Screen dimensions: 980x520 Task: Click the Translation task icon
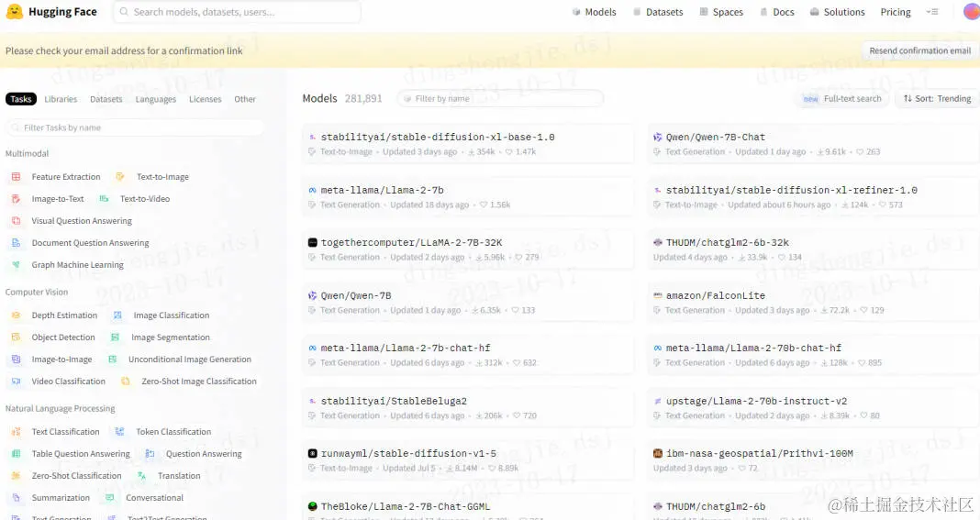pyautogui.click(x=142, y=476)
